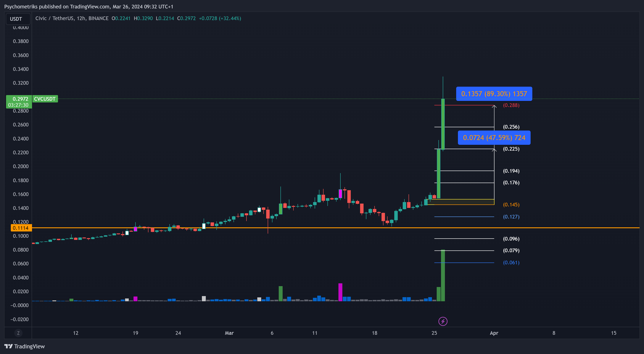The height and width of the screenshot is (354, 644).
Task: Click the tallest green volume bar
Action: click(443, 275)
